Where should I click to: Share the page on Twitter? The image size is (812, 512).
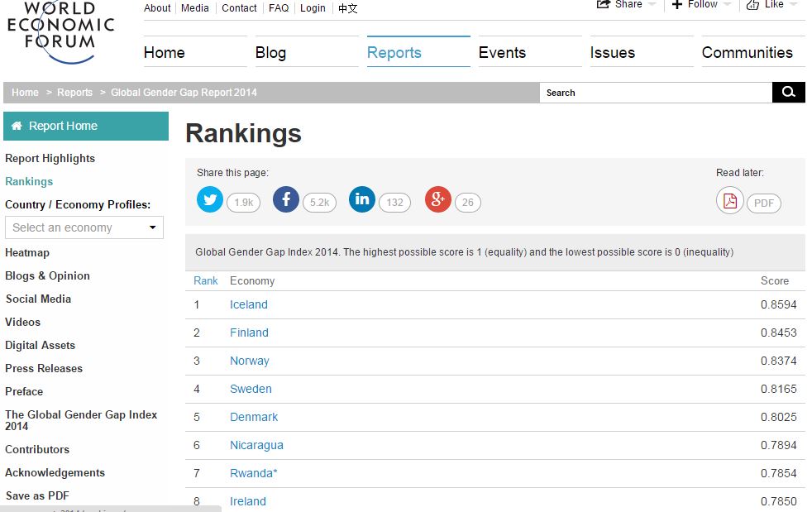pyautogui.click(x=210, y=199)
